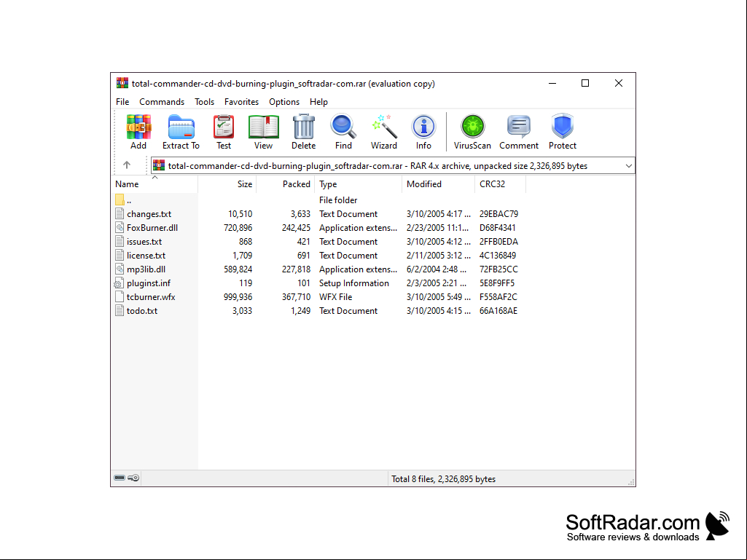Open the Options menu
This screenshot has width=747, height=560.
click(x=284, y=102)
